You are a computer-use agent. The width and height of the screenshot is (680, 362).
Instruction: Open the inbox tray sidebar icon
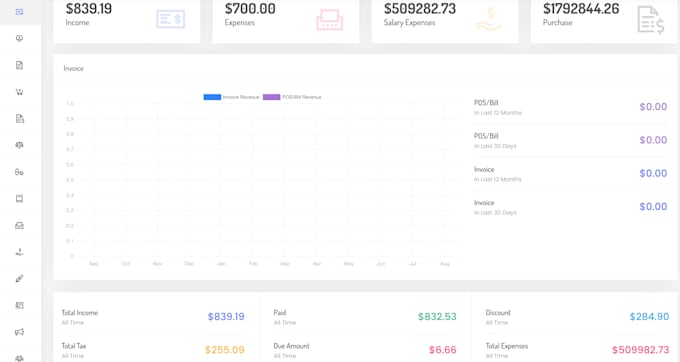pos(20,225)
